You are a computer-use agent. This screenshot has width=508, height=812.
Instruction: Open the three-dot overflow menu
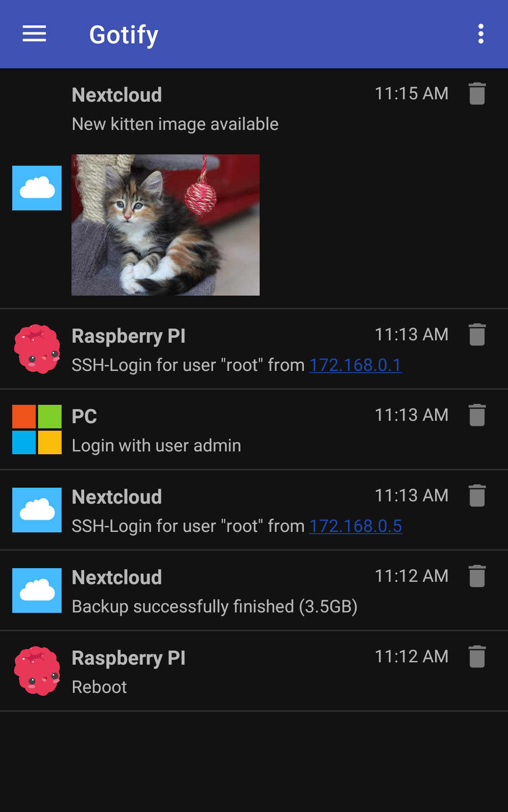pyautogui.click(x=480, y=34)
